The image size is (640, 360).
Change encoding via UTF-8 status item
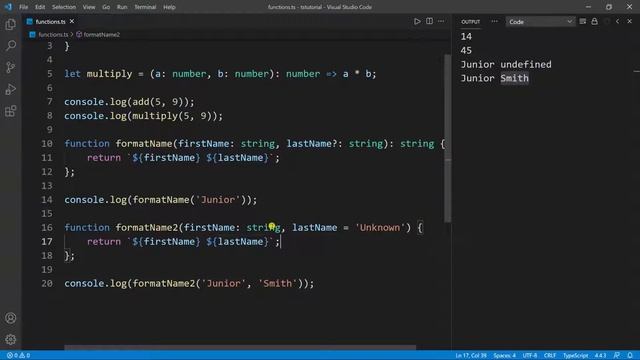tap(530, 356)
